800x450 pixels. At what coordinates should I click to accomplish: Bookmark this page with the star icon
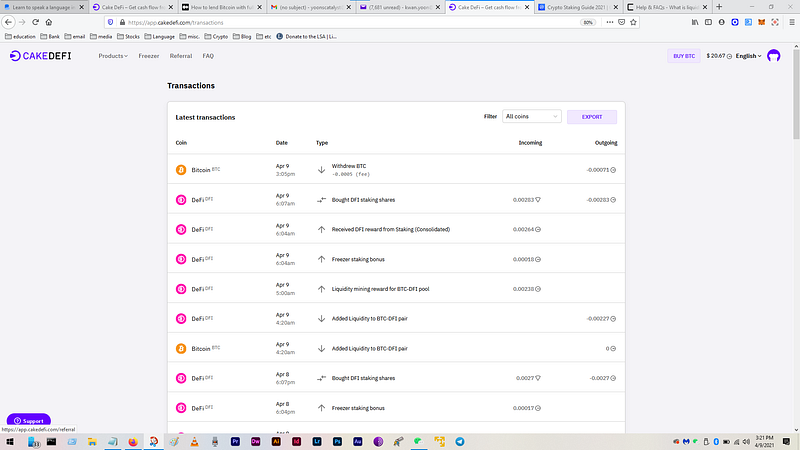tap(633, 22)
